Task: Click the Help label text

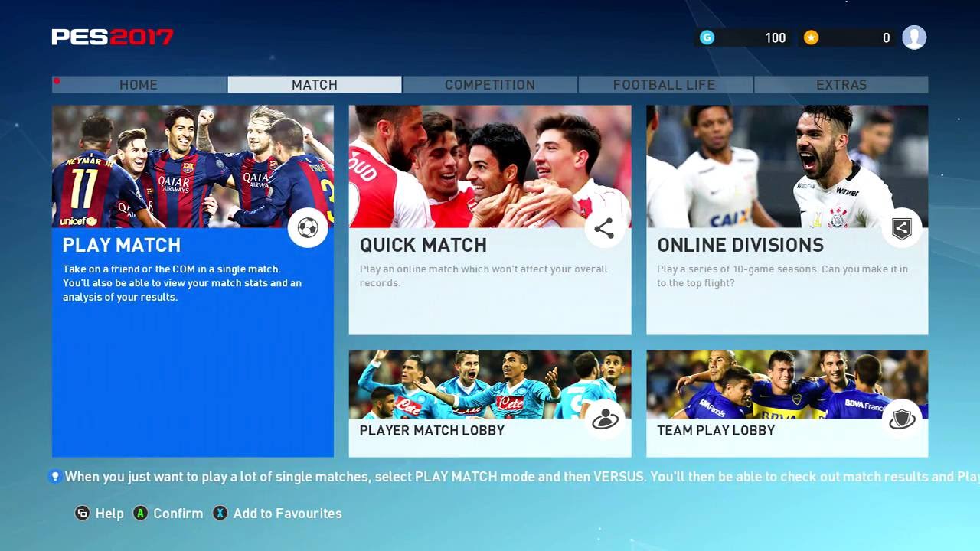Action: (109, 514)
